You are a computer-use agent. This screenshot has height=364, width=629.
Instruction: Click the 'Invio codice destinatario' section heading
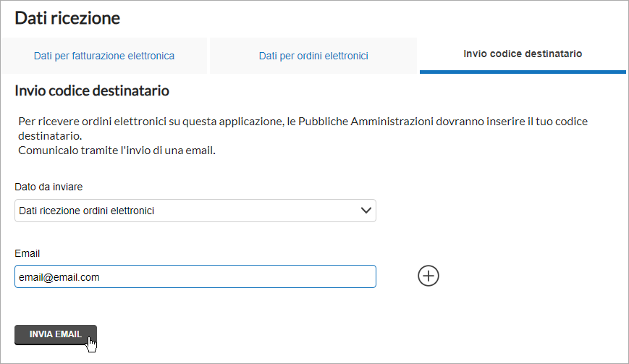coord(92,90)
